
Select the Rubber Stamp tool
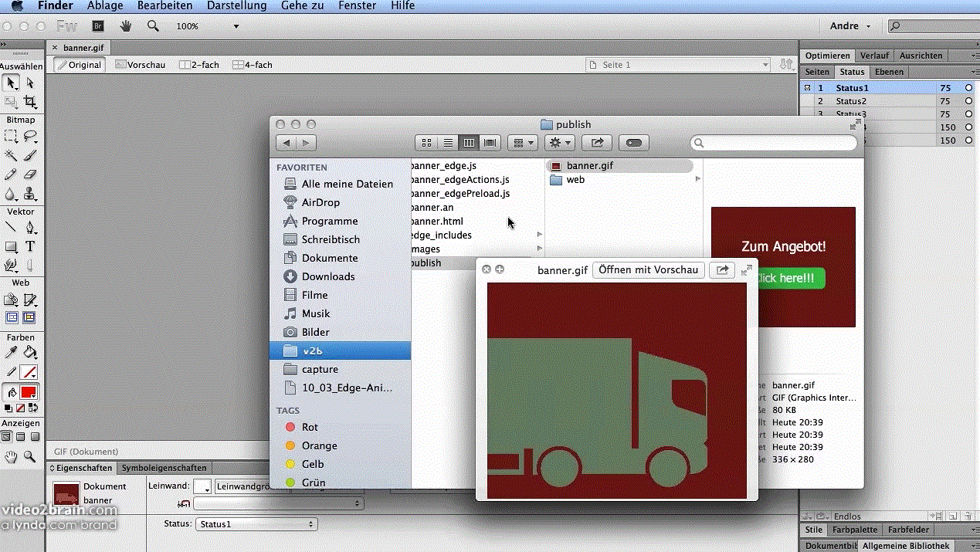(30, 193)
